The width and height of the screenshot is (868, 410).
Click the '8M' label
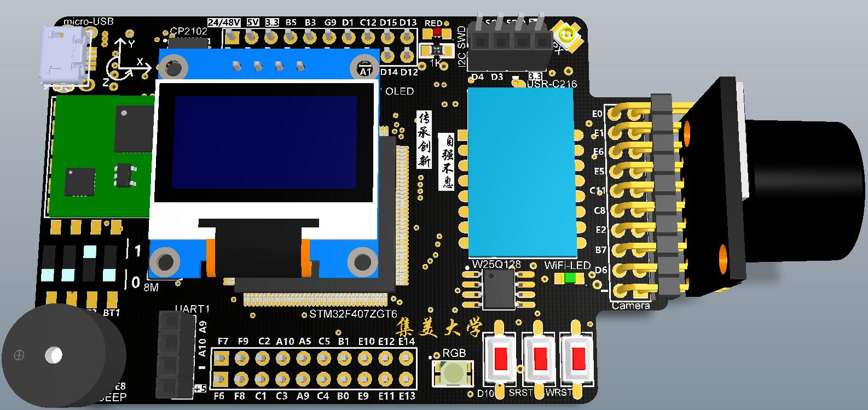pyautogui.click(x=151, y=287)
